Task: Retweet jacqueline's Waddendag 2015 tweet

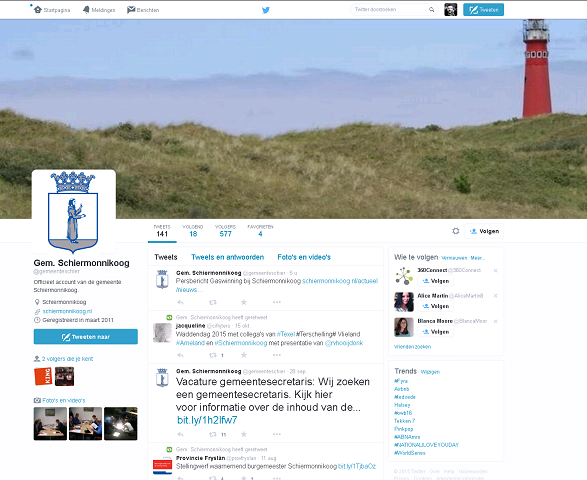Action: click(x=213, y=355)
